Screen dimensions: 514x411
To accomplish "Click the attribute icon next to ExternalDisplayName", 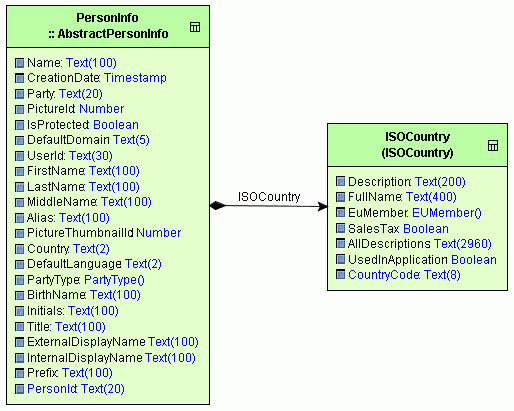I will [20, 342].
